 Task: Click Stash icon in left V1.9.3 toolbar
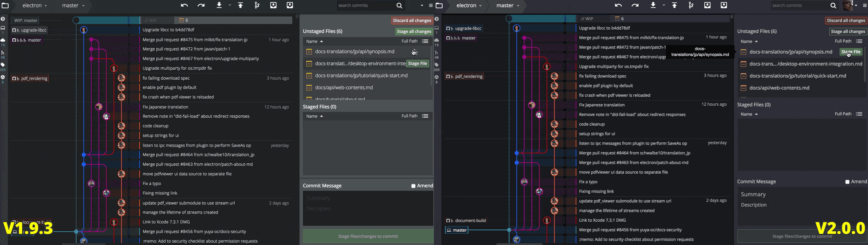[x=273, y=5]
